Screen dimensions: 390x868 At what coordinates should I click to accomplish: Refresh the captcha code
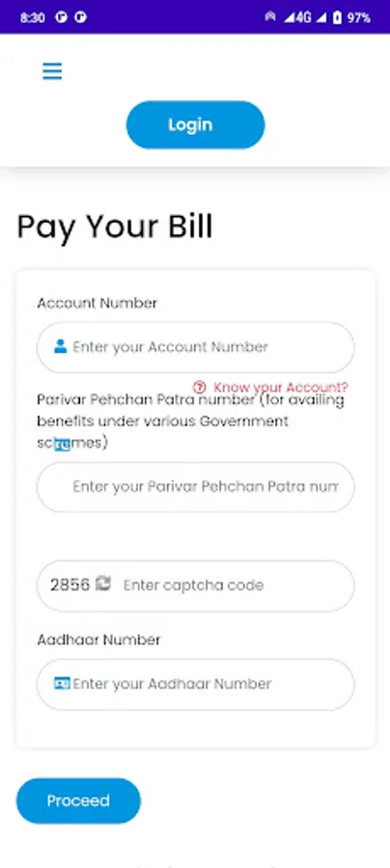pos(103,583)
